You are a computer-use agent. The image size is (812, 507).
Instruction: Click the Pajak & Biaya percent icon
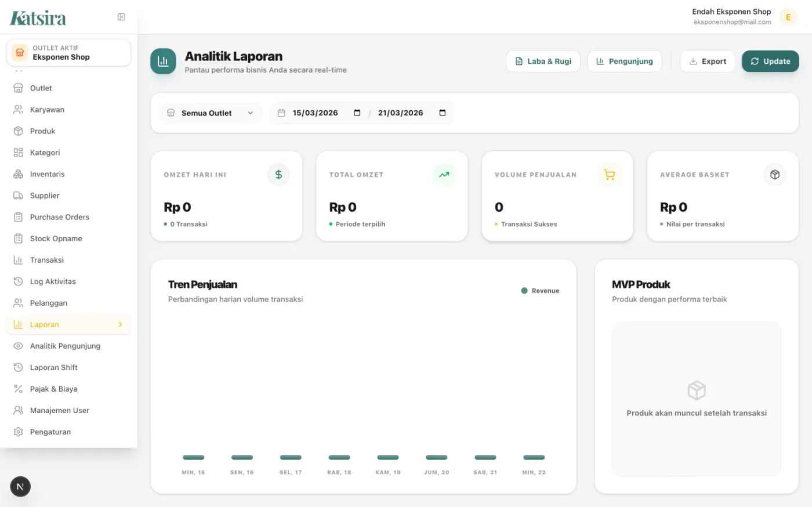[x=18, y=389]
